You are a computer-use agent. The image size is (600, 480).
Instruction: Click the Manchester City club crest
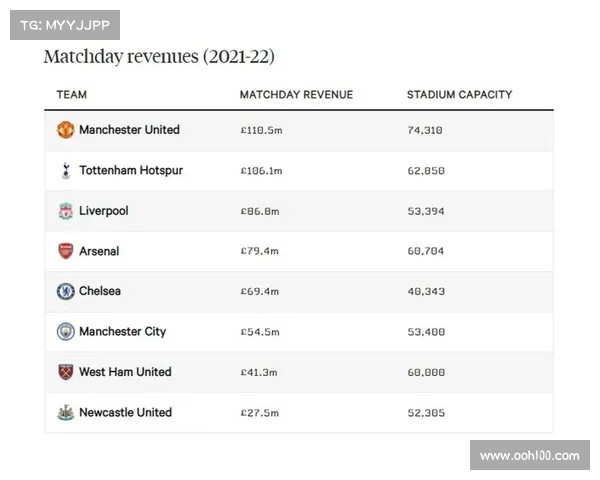tap(66, 331)
